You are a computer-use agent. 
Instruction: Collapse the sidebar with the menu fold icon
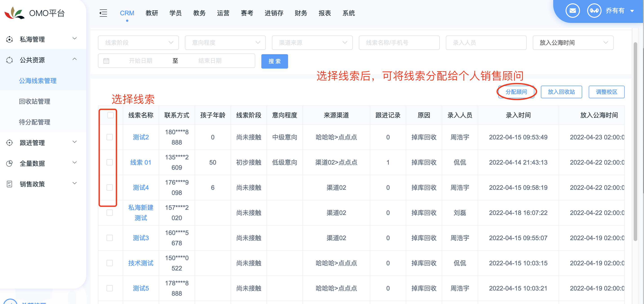point(103,13)
